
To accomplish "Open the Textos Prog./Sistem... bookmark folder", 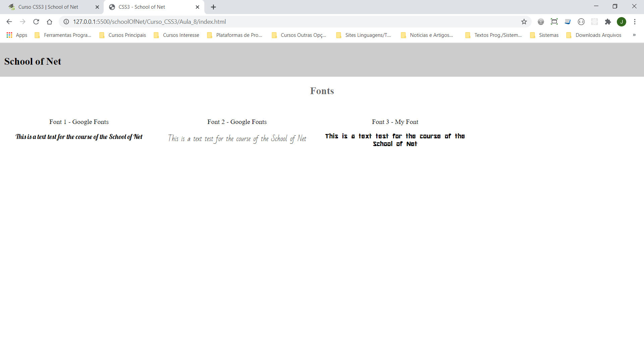I will (494, 35).
